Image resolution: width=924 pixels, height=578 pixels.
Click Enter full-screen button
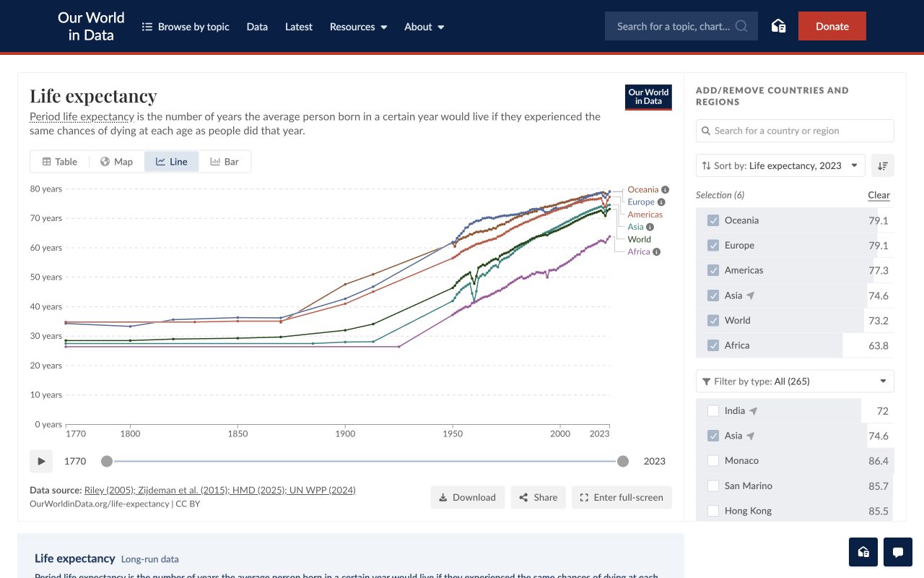click(x=622, y=497)
